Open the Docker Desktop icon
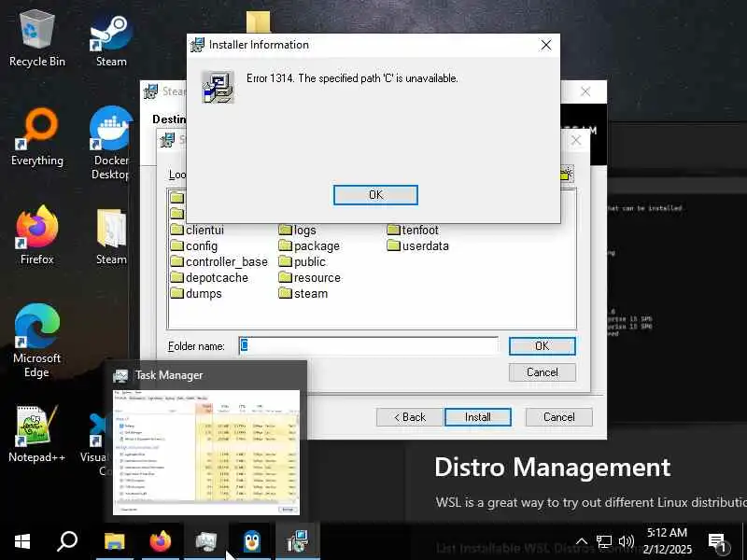747x560 pixels. point(110,143)
